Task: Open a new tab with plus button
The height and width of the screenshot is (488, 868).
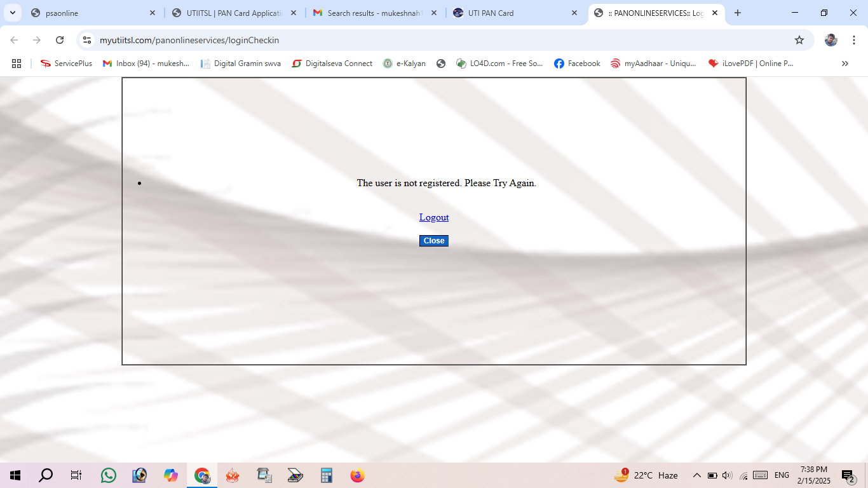Action: 738,13
